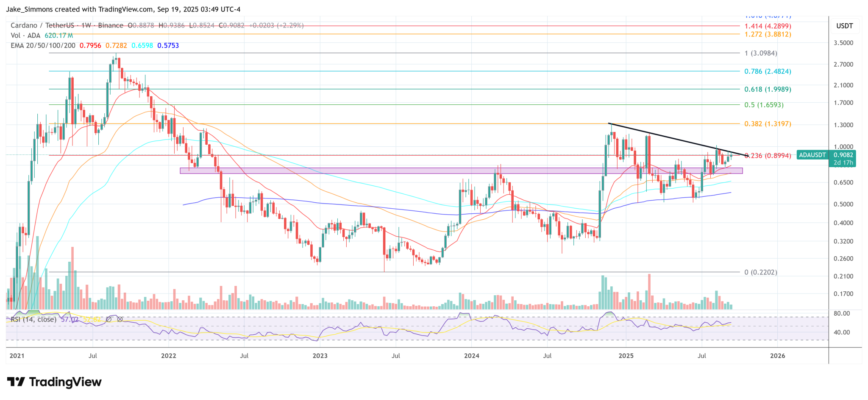Click the red EMA 20 value 0.7956
The width and height of the screenshot is (868, 400).
pos(90,45)
